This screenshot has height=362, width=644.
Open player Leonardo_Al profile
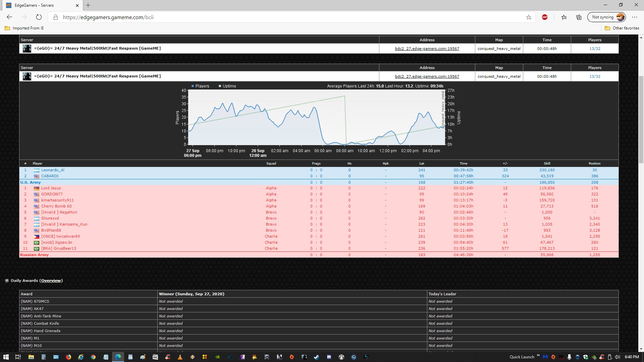click(53, 170)
